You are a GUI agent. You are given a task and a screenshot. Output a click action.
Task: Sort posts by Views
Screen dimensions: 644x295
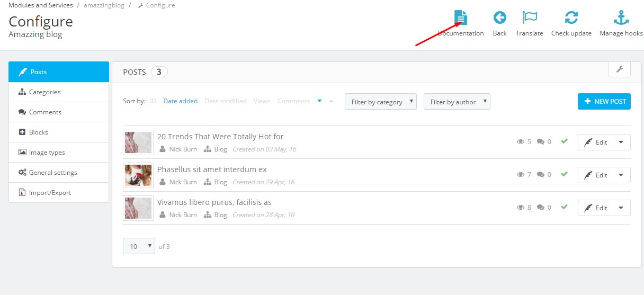pos(262,101)
